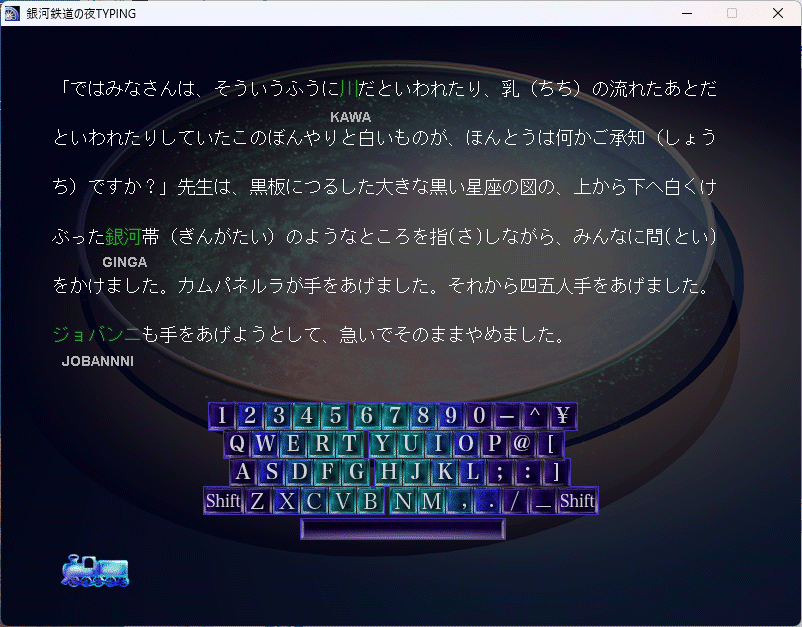Screen dimensions: 802x627
Task: Click the steam locomotive icon
Action: tap(96, 569)
